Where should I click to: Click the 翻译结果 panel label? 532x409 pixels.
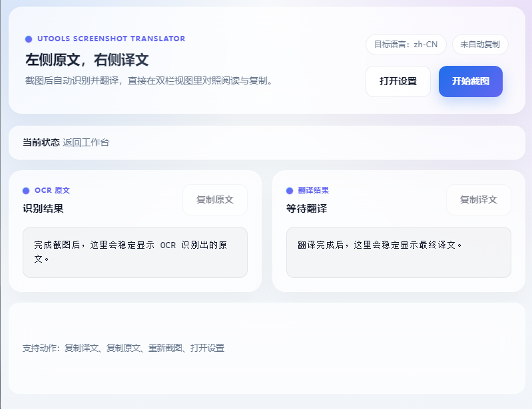[313, 190]
